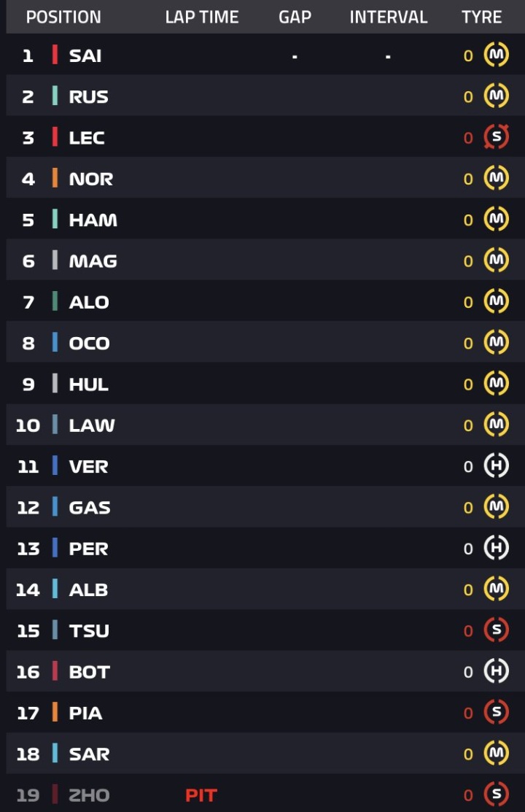Open driver RUS in position 2
This screenshot has width=525, height=812.
[x=88, y=97]
